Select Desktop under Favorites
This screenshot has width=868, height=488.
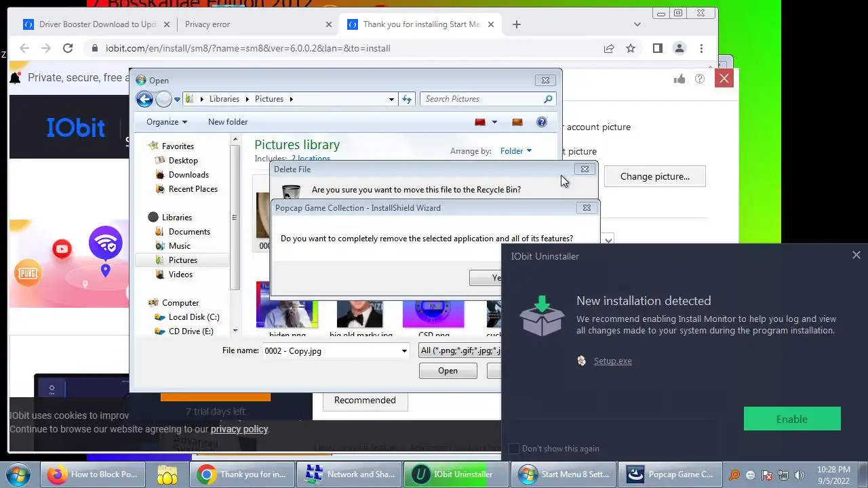(x=183, y=161)
